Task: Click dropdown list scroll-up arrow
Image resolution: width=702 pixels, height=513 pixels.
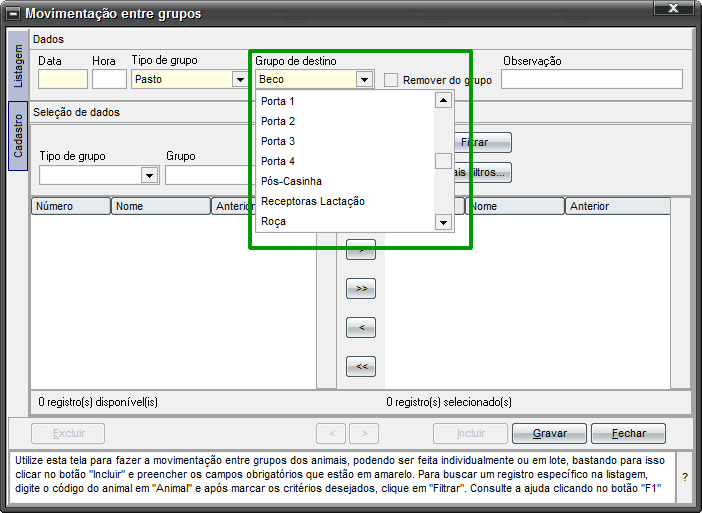Action: click(x=443, y=100)
